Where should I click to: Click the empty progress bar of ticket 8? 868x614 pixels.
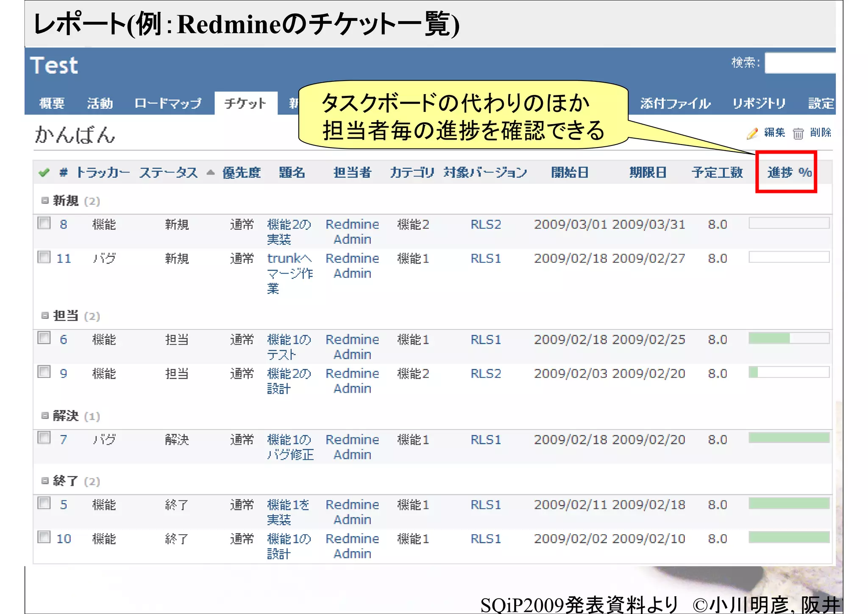point(789,223)
